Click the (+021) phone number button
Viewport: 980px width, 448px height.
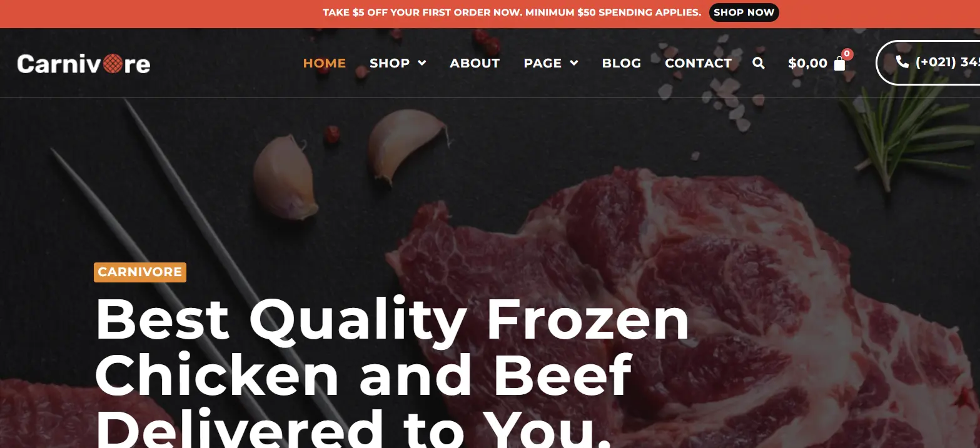(x=928, y=62)
